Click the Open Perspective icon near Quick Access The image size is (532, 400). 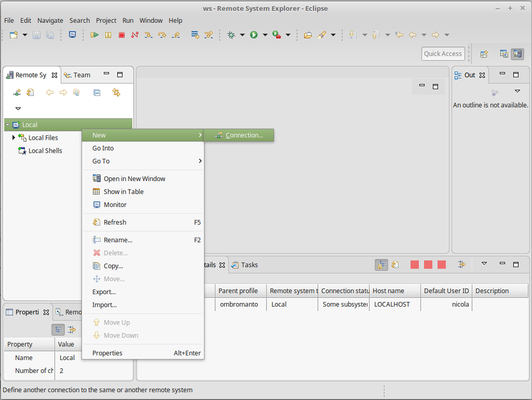[x=484, y=54]
